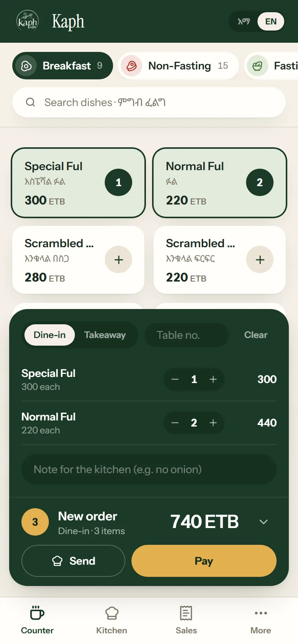Focus the Search dishes field
298x644 pixels.
point(149,102)
